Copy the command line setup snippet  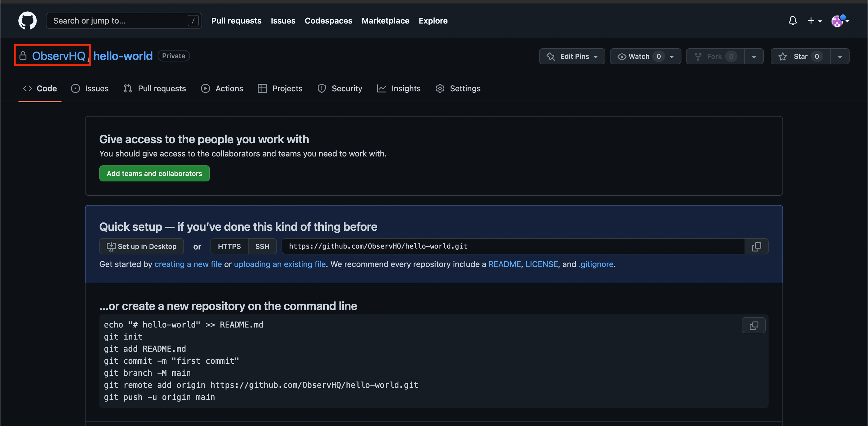(753, 325)
